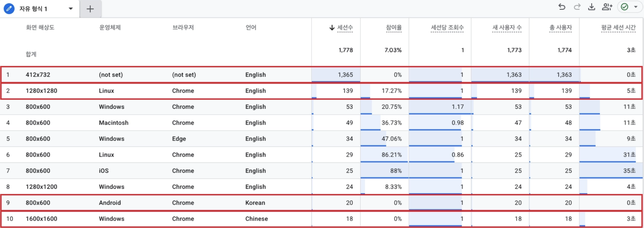Click the Chinese language cell
The height and width of the screenshot is (228, 644).
[256, 219]
